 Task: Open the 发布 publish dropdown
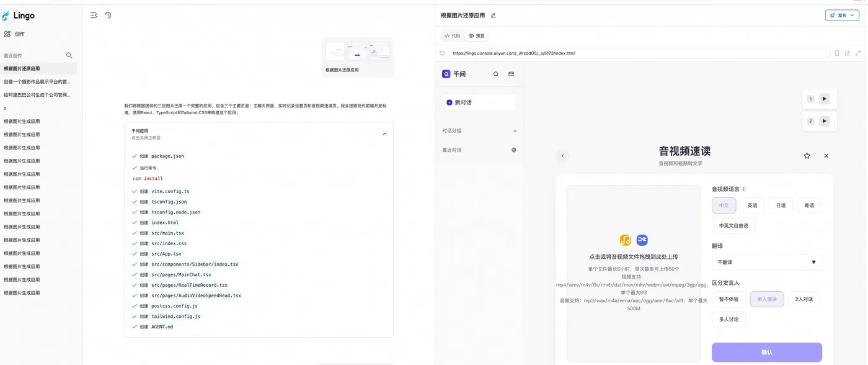(x=842, y=16)
